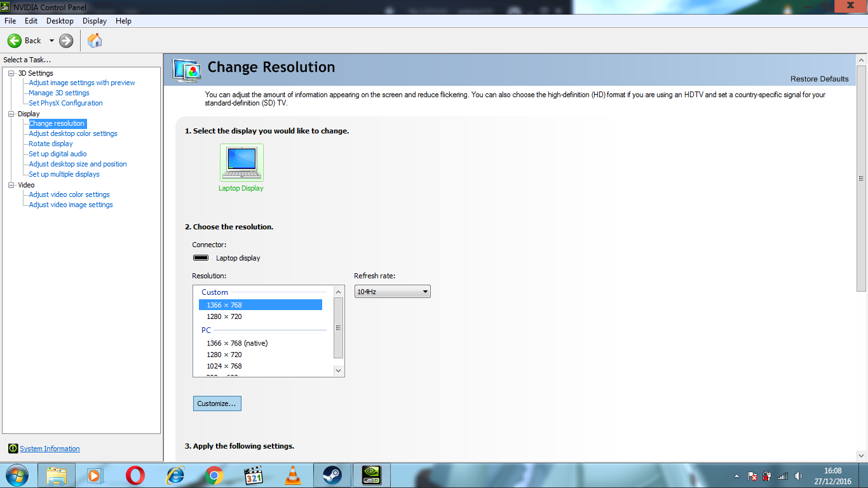The image size is (868, 488).
Task: Open Adjust video color settings
Action: click(69, 194)
